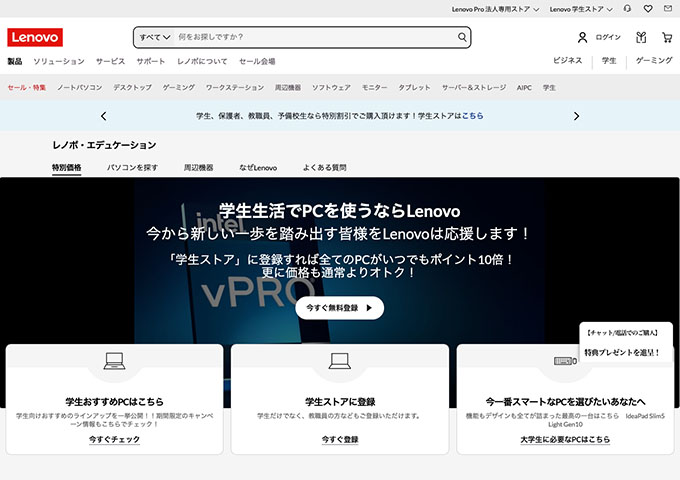Click 今一番スマートなPCを選びたいあなたへ heading

565,402
